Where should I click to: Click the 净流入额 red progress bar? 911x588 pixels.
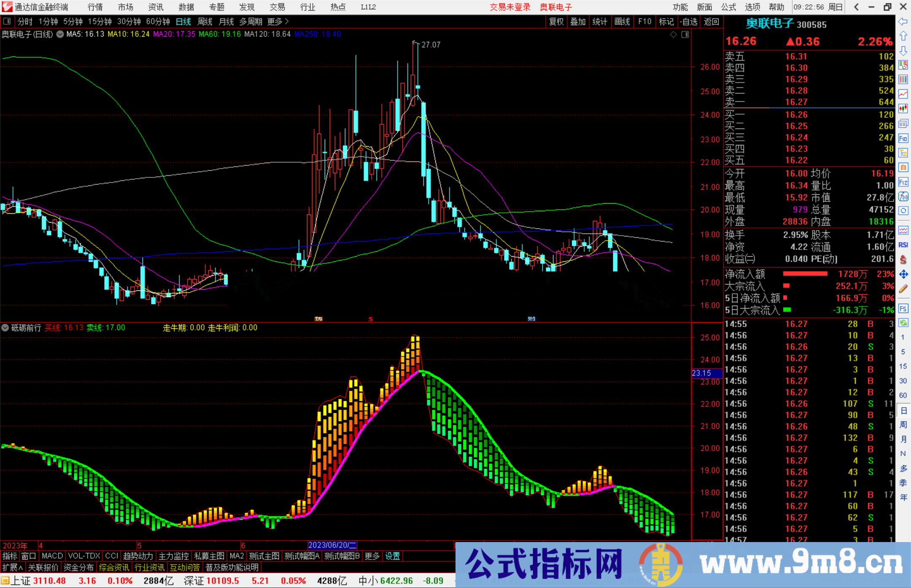click(806, 274)
